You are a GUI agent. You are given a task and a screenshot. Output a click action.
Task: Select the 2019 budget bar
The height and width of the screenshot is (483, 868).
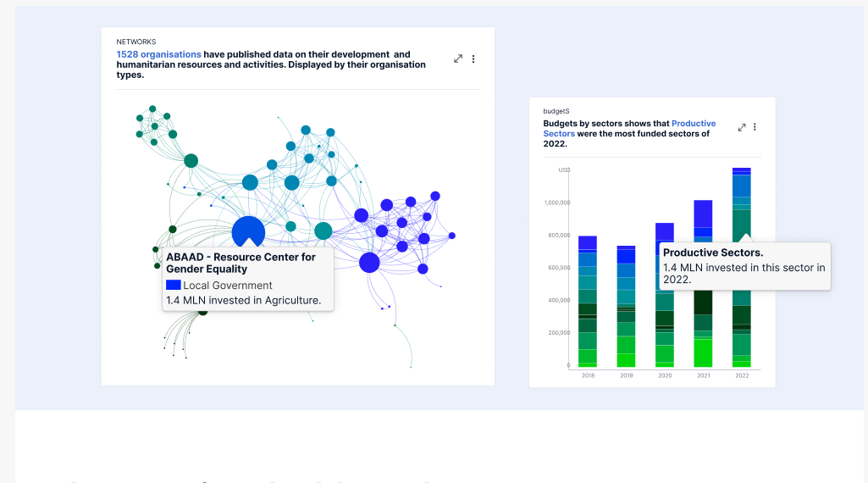click(x=626, y=306)
